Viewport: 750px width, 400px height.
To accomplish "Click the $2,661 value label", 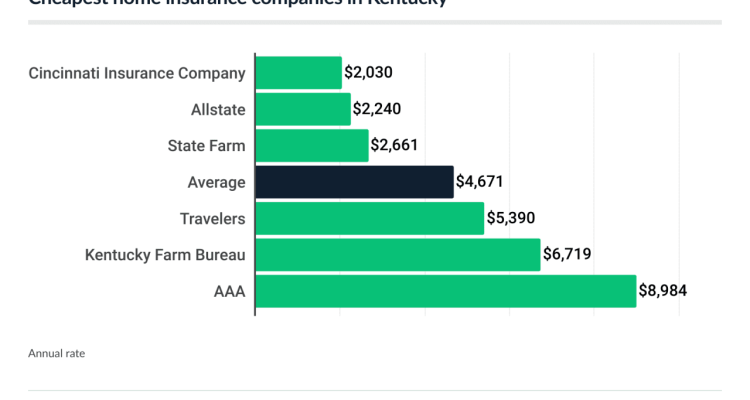I will 394,145.
